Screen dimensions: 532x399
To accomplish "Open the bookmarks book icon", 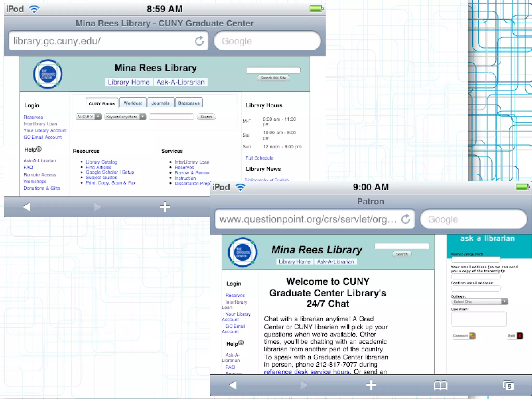I will click(x=441, y=385).
